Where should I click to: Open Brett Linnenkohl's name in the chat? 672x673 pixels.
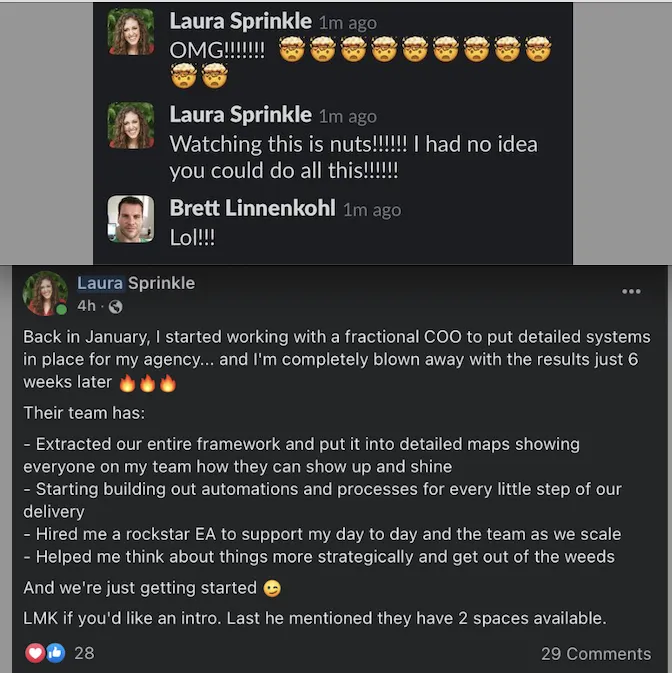click(253, 208)
